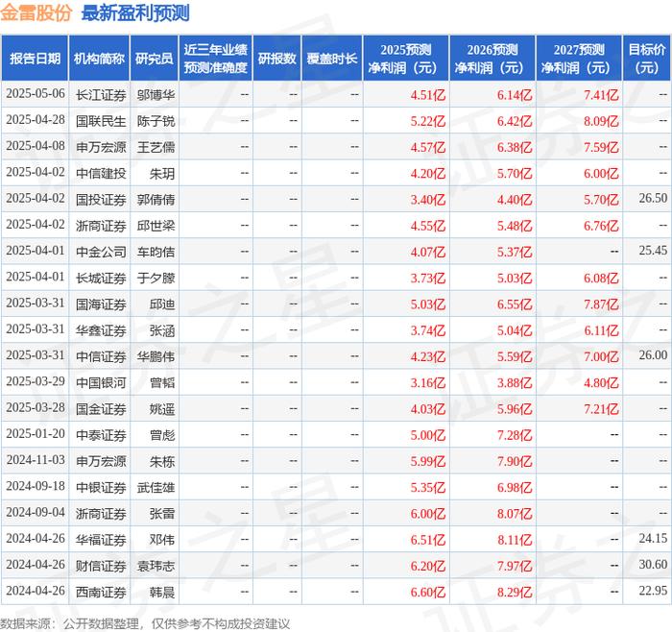Select the 报告日期 column header

click(35, 59)
